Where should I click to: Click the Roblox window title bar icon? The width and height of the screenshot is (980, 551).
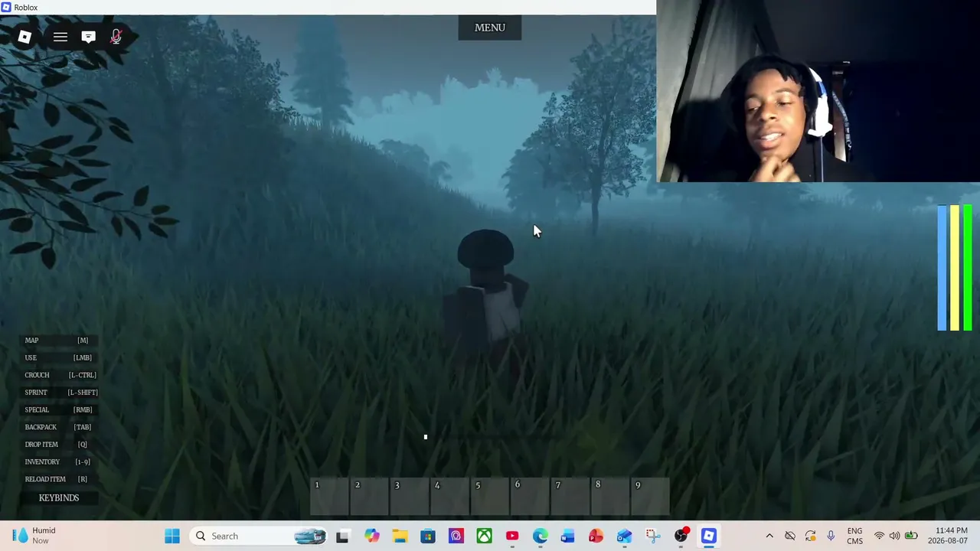6,7
